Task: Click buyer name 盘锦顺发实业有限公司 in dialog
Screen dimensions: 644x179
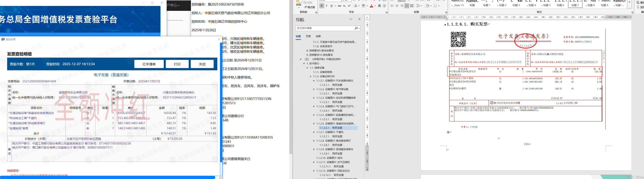Action: (73, 93)
